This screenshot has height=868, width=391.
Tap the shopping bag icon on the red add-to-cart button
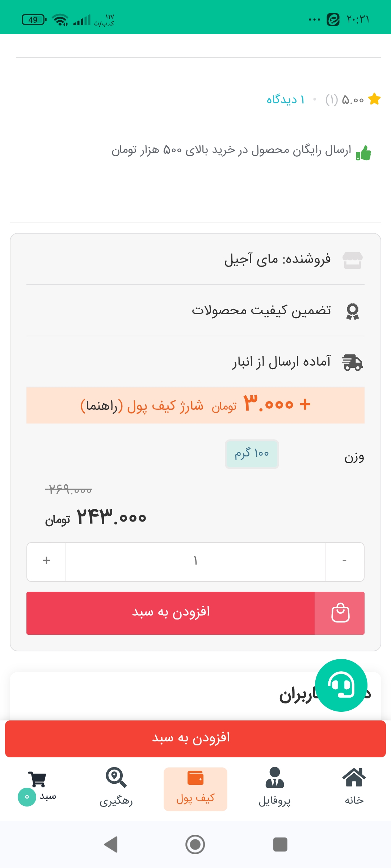pos(340,613)
